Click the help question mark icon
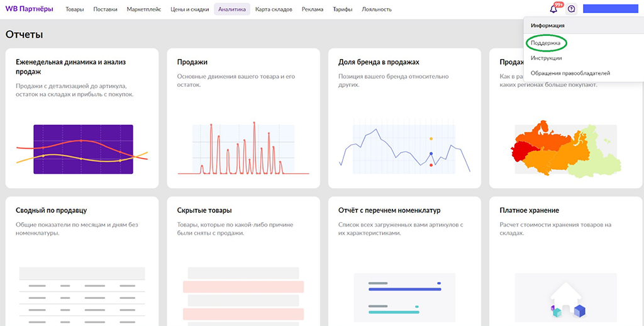 coord(571,9)
